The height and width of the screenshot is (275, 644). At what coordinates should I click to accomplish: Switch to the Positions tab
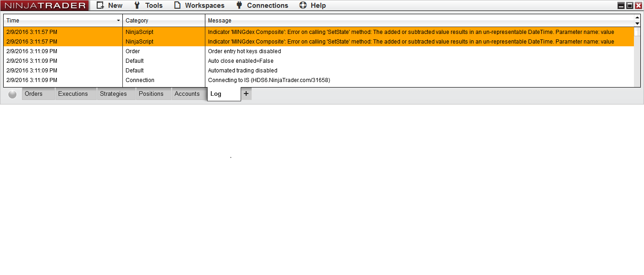(x=154, y=94)
